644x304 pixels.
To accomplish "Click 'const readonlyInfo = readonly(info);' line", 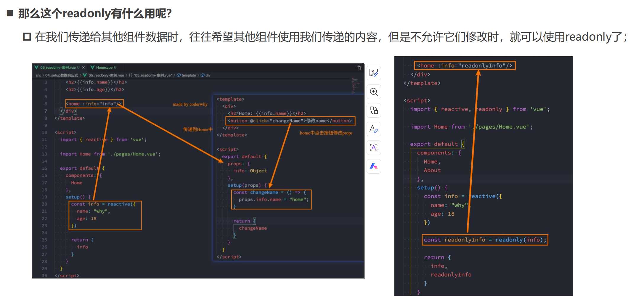I will tap(485, 240).
